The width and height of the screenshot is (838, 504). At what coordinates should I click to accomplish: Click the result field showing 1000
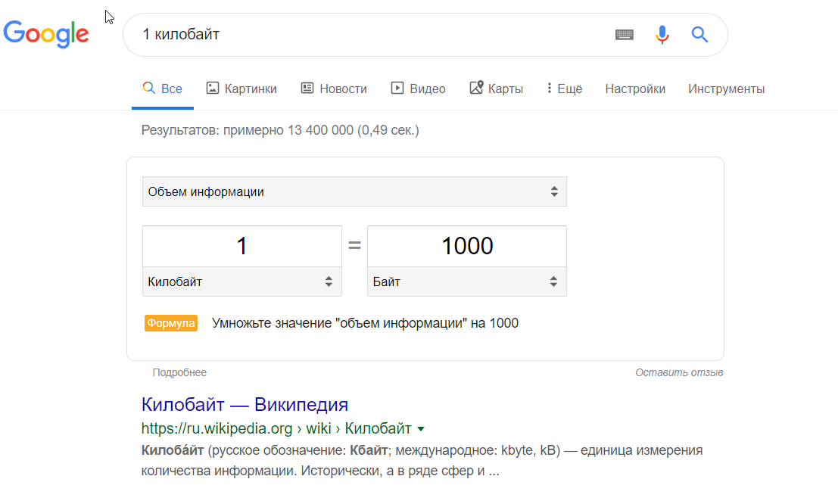point(467,247)
